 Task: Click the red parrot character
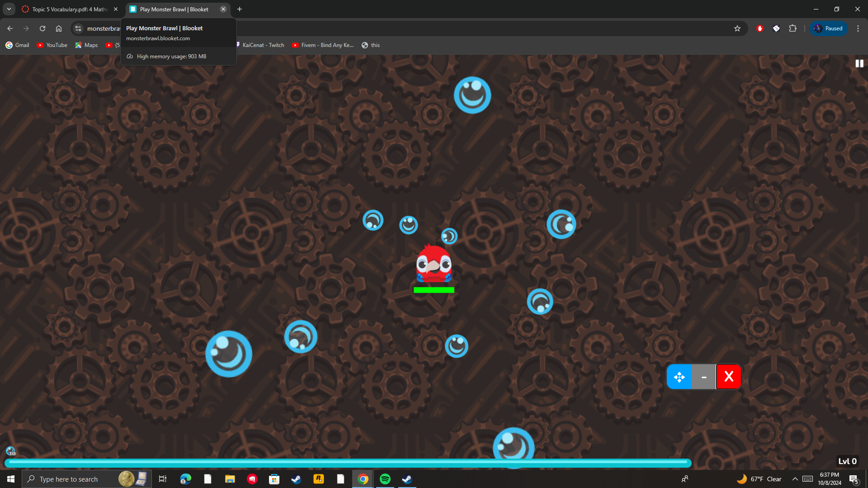[434, 264]
